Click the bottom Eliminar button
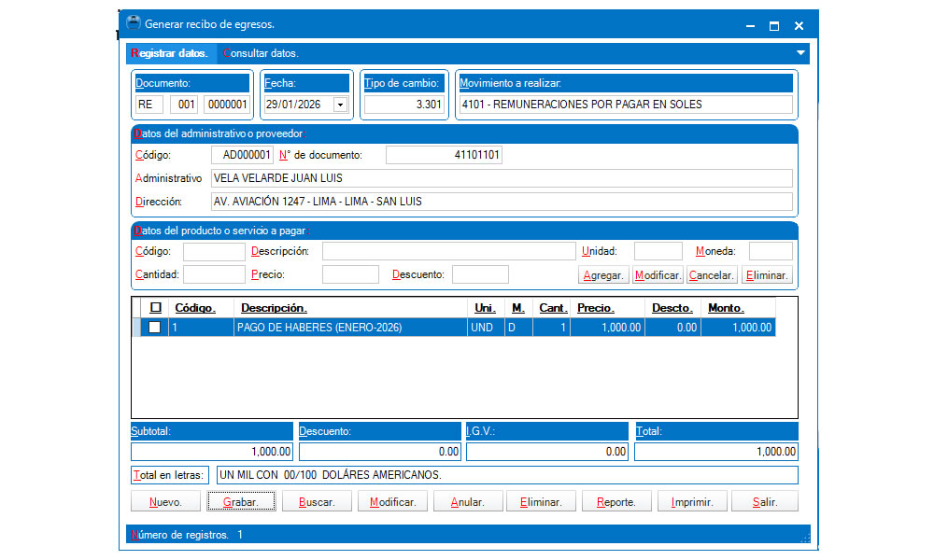This screenshot has width=934, height=560. click(541, 502)
